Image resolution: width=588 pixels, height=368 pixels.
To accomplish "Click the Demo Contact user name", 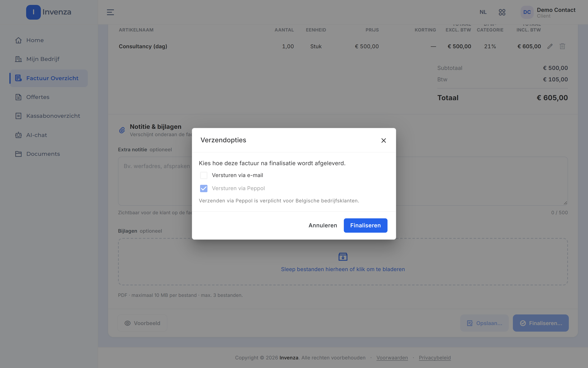I will 556,10.
